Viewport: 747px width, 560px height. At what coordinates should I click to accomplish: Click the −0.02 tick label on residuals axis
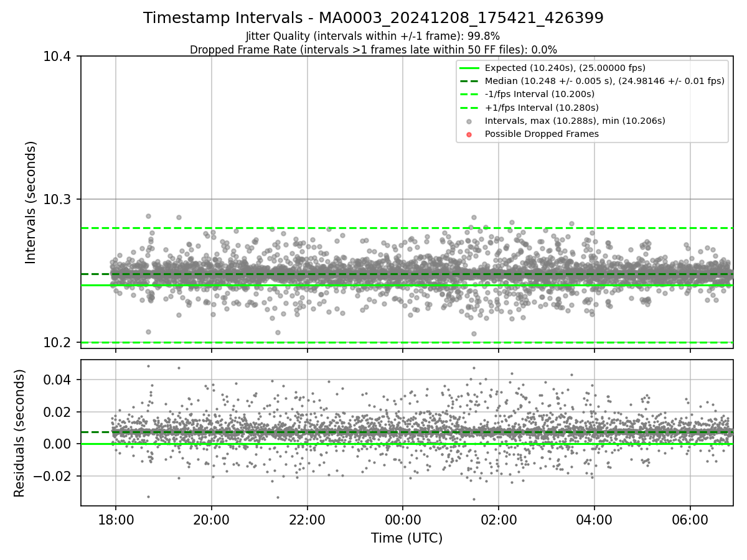(x=53, y=477)
